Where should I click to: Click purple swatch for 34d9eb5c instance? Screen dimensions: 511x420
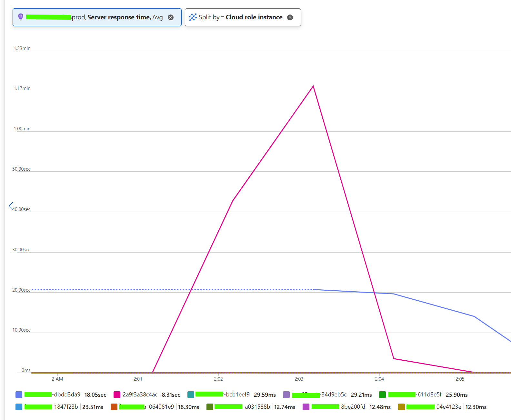click(286, 395)
